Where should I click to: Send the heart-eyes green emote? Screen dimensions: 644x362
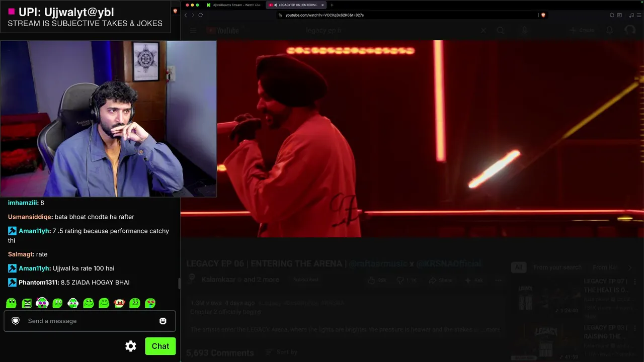150,303
